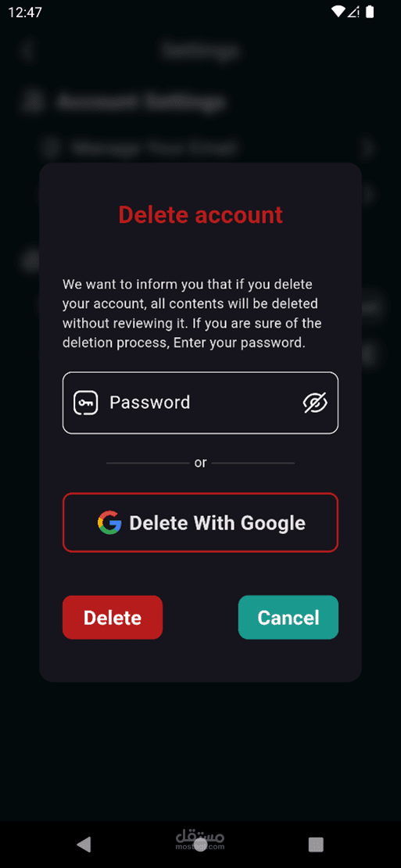Tap the battery icon in status bar
This screenshot has height=868, width=401.
click(370, 12)
